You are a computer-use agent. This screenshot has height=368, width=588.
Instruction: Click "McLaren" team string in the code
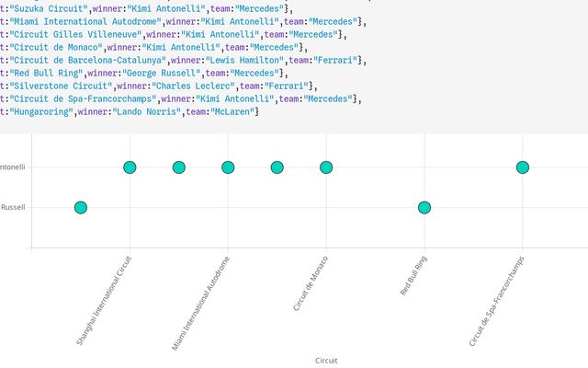coord(232,111)
